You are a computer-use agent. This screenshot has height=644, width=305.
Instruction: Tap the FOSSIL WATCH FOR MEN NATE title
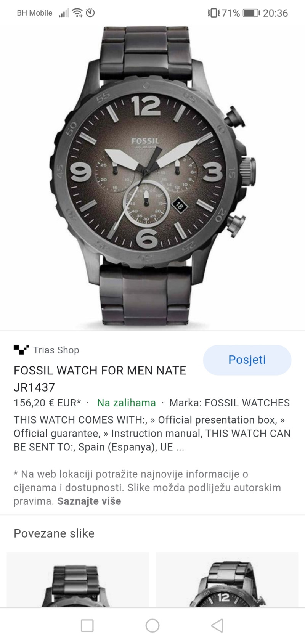(100, 379)
